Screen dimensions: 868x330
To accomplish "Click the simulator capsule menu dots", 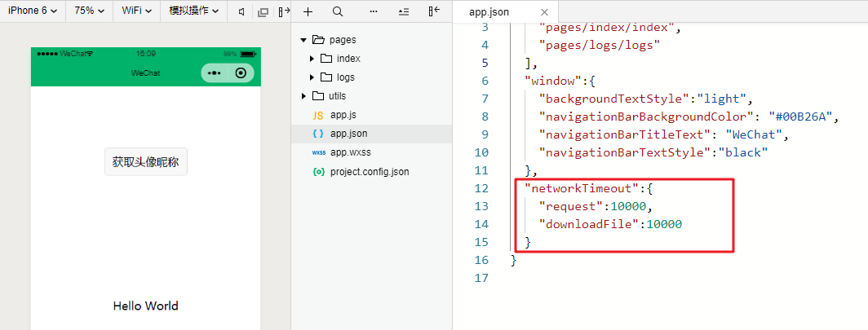I will (x=215, y=73).
